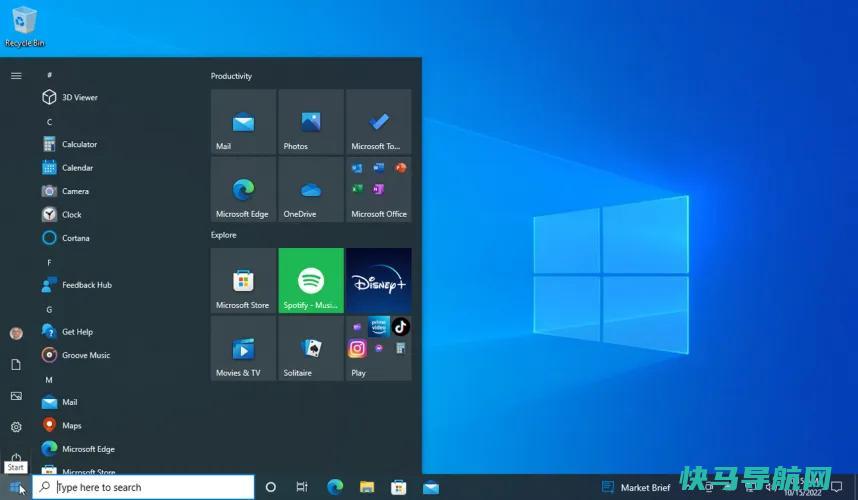Launch the Camera app
Screen dimensions: 858x500
tap(65, 191)
